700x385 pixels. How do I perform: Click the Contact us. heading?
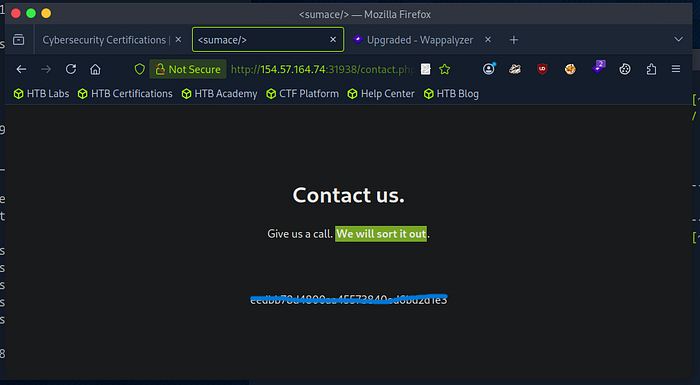click(x=349, y=195)
